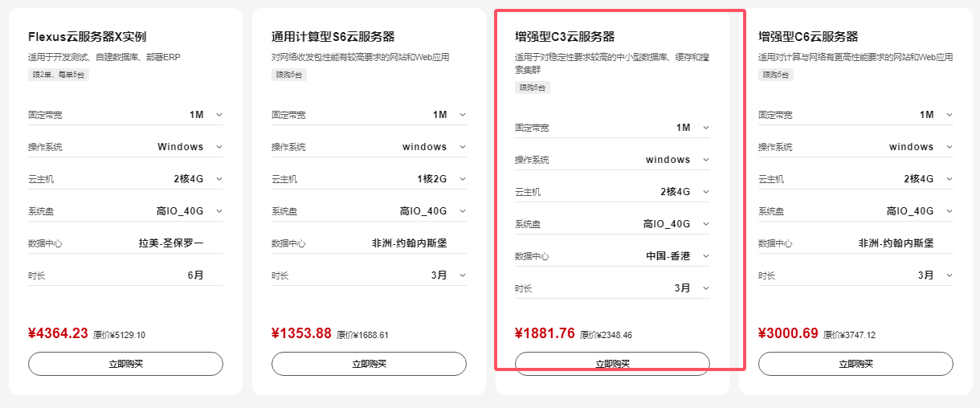Screen dimensions: 980x408
Task: Click the price ¥3000.69
Action: [788, 333]
